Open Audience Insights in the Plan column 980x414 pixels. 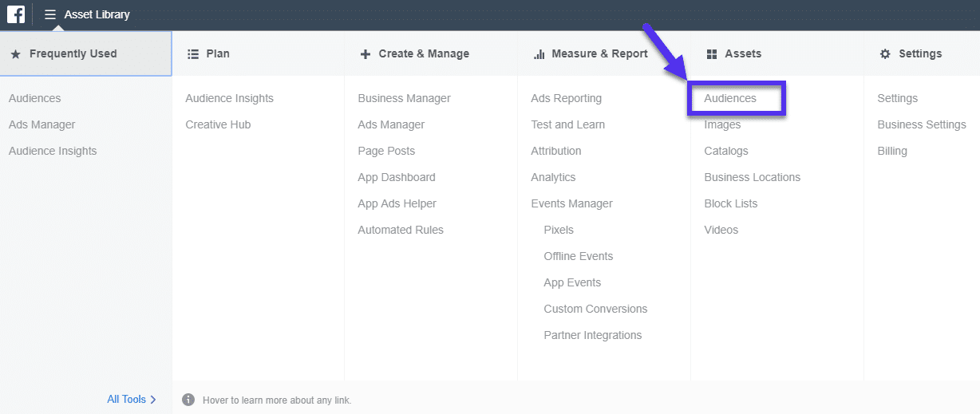pos(229,98)
